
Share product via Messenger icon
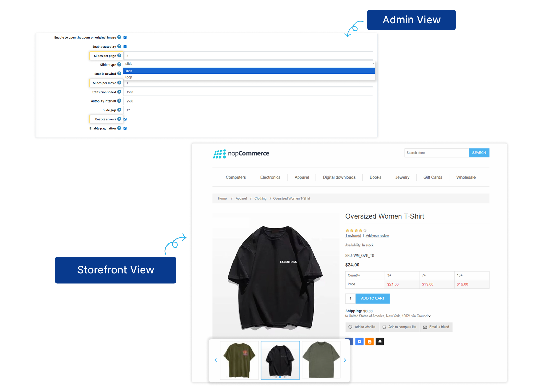(359, 342)
